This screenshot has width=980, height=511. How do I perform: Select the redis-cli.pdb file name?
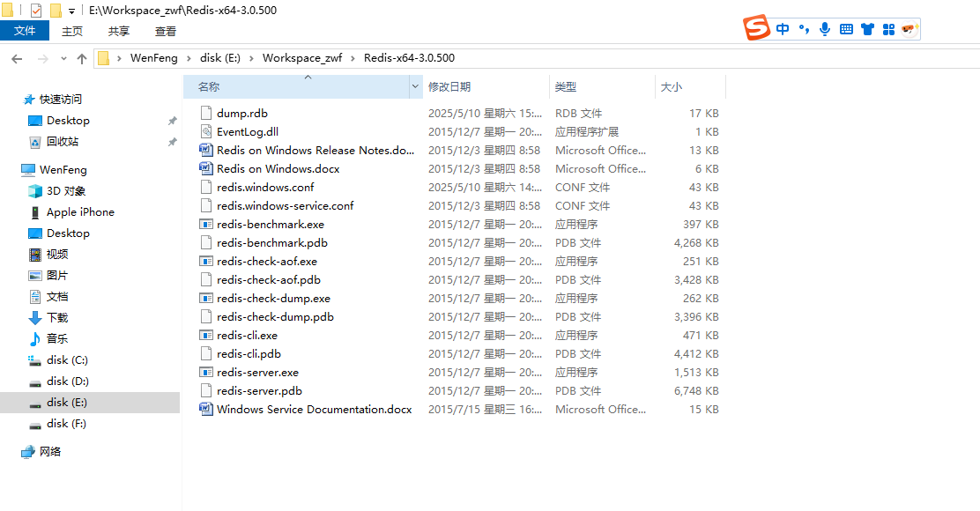[x=249, y=354]
